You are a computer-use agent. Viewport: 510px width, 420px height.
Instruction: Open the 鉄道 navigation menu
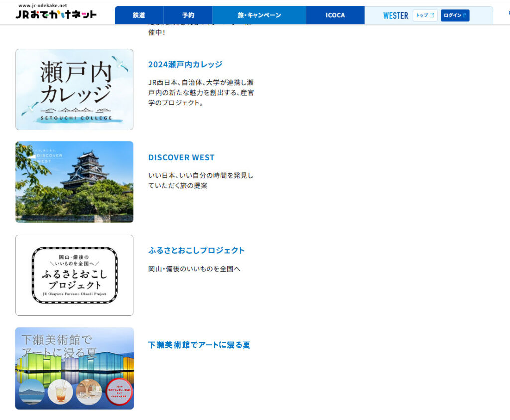coord(139,15)
